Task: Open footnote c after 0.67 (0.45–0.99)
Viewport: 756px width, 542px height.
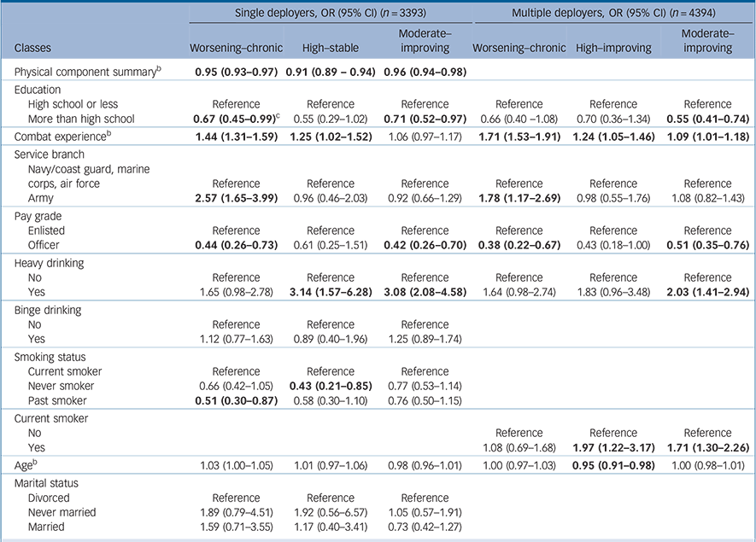Action: [x=282, y=115]
